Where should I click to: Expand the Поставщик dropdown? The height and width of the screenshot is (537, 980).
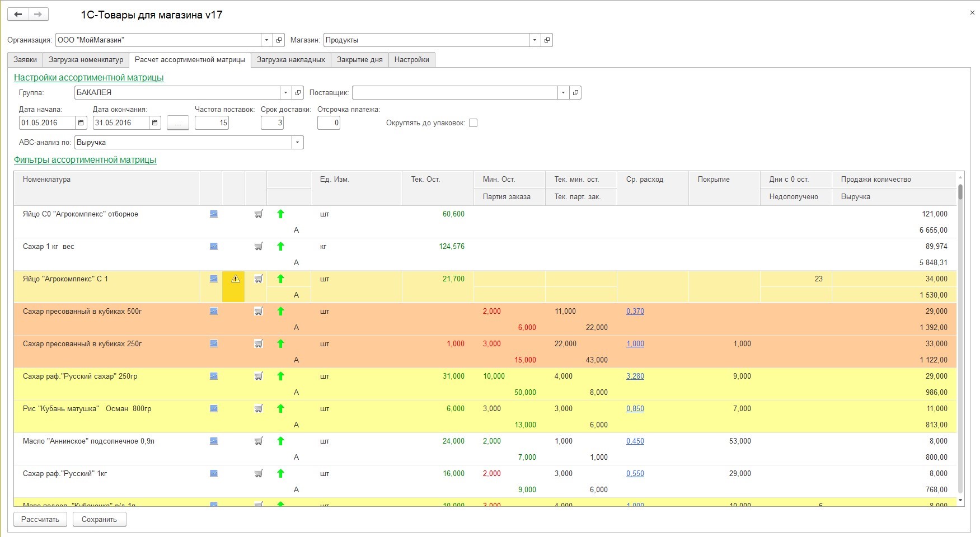point(563,92)
